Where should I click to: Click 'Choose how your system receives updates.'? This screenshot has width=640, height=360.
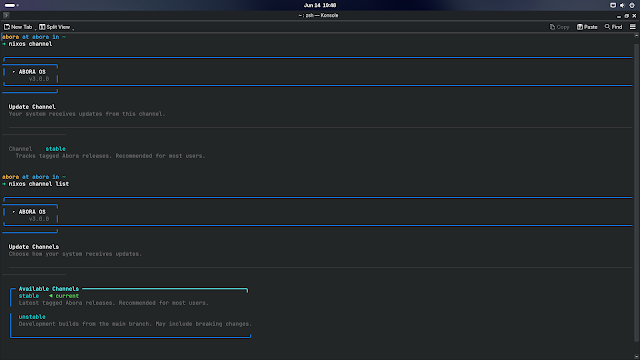point(75,254)
